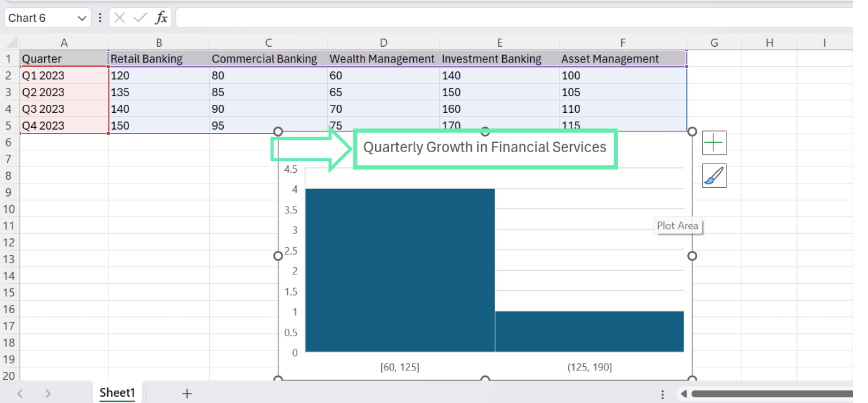Add a new sheet with the plus icon
868x403 pixels.
pos(186,392)
